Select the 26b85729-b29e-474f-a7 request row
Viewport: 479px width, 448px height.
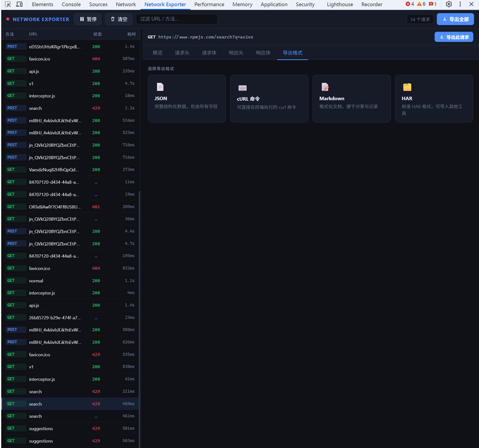pos(70,318)
